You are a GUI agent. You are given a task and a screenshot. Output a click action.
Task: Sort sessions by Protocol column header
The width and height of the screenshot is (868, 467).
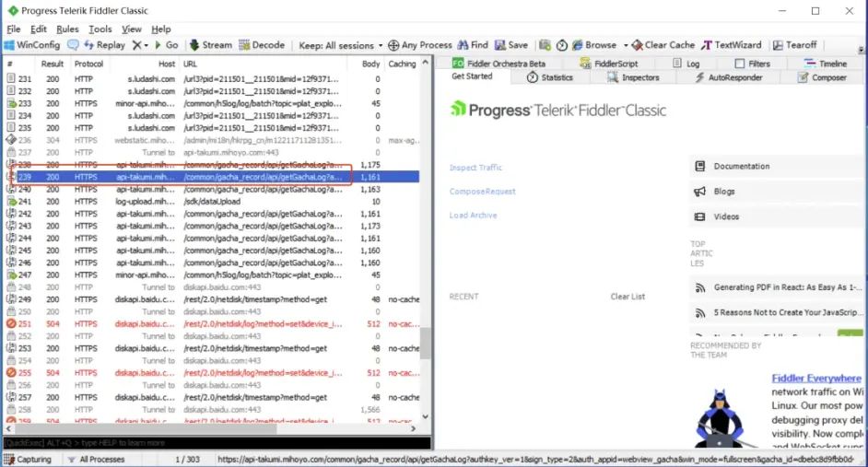coord(88,64)
